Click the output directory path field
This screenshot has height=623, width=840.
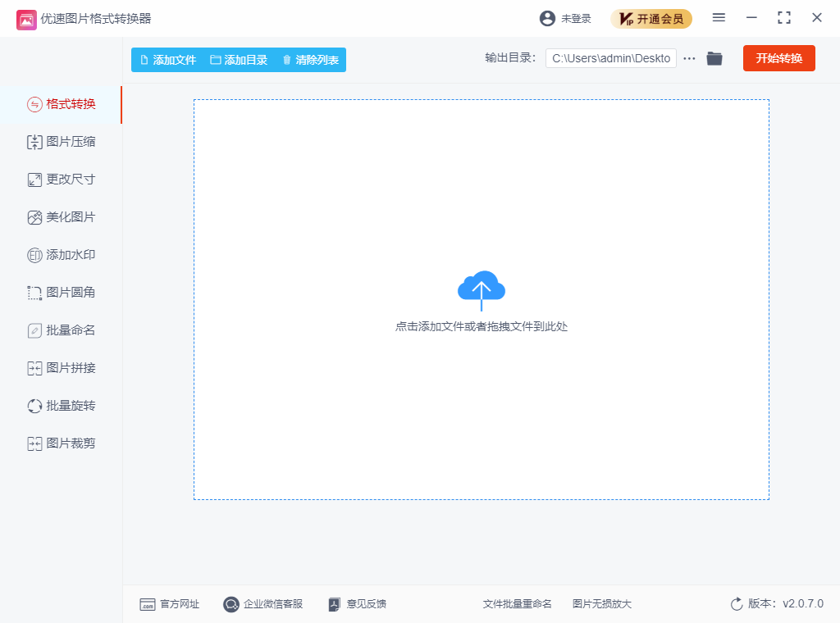[610, 58]
